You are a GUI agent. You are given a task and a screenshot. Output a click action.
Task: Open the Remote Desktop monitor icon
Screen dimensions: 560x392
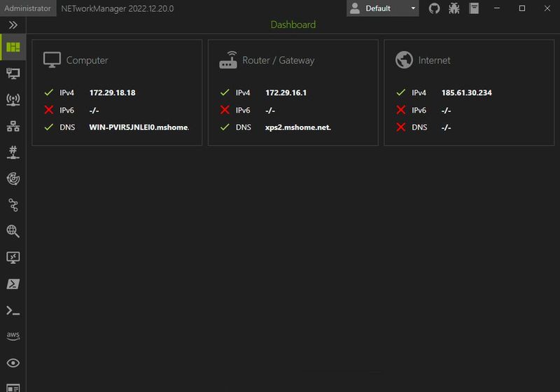[x=13, y=258]
